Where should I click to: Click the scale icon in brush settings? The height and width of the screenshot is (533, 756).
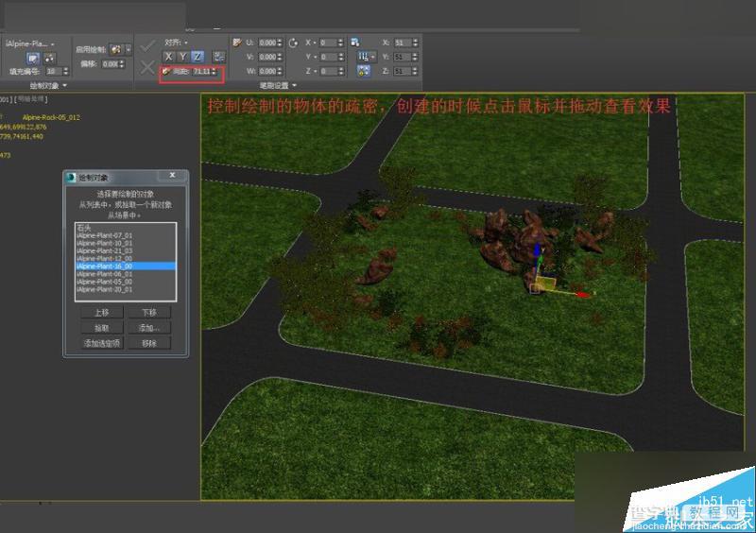click(355, 43)
